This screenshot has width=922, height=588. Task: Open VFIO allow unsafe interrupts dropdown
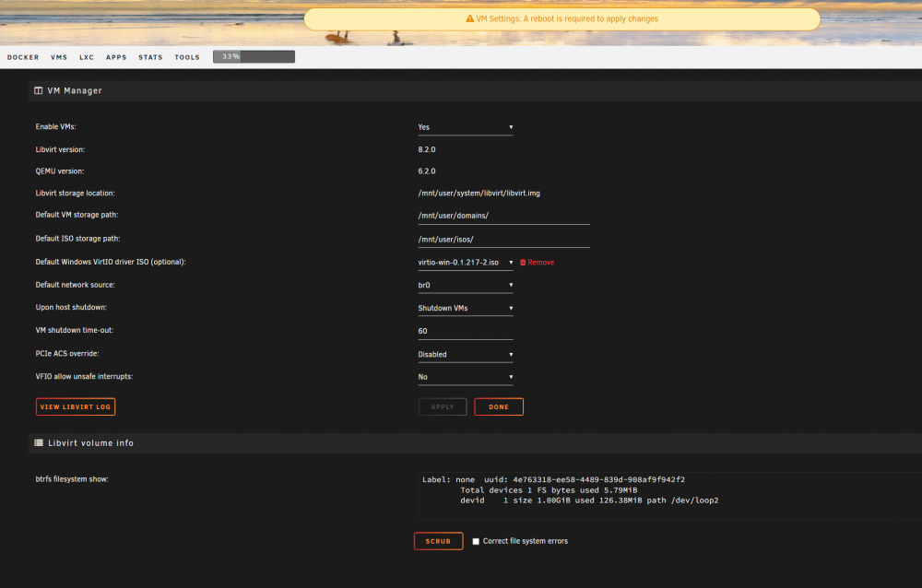pos(465,377)
